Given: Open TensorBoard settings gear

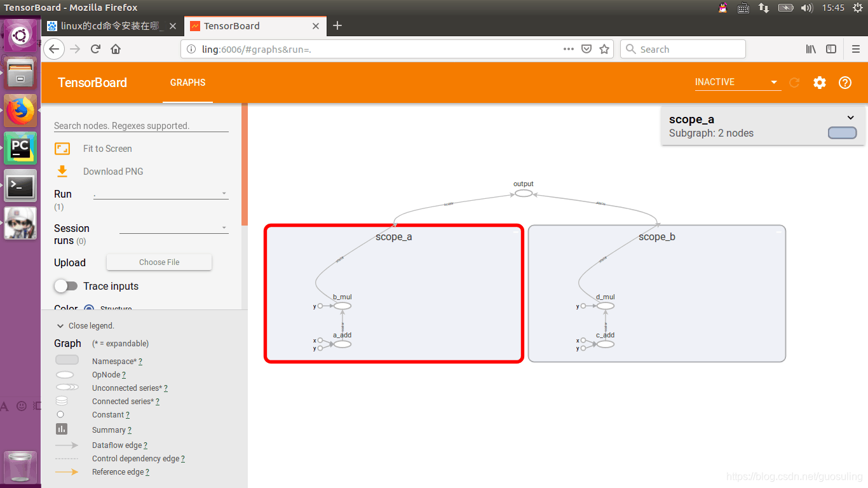Looking at the screenshot, I should point(820,83).
